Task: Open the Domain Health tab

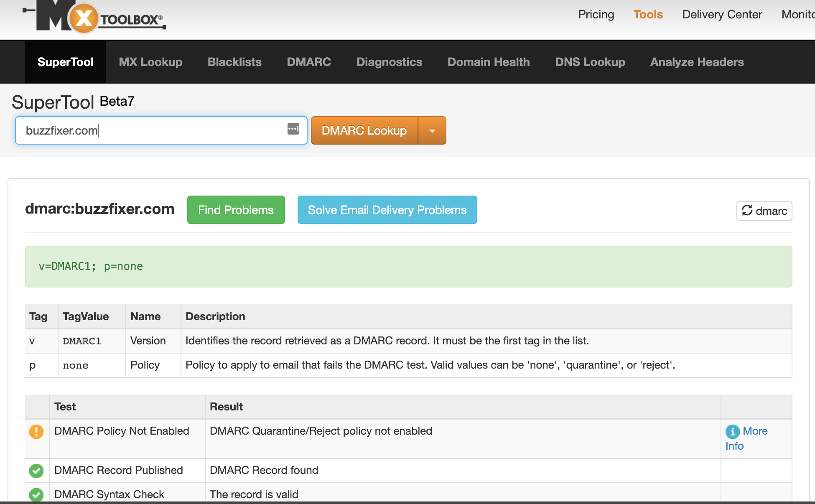Action: point(489,62)
